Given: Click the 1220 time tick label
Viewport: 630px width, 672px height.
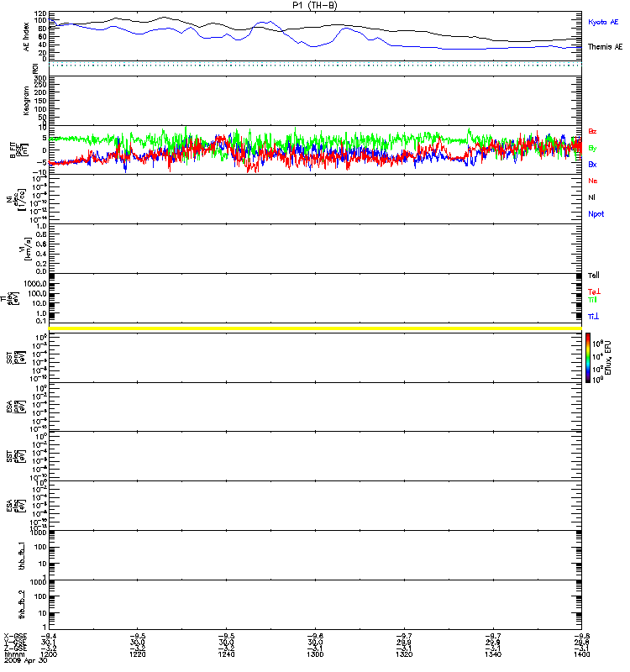Looking at the screenshot, I should tap(137, 654).
